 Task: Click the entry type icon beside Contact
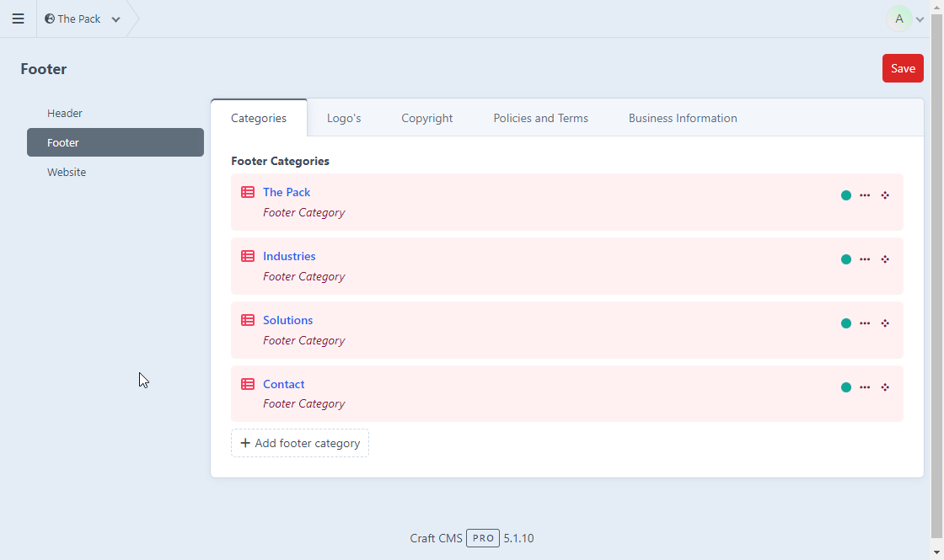click(x=248, y=384)
